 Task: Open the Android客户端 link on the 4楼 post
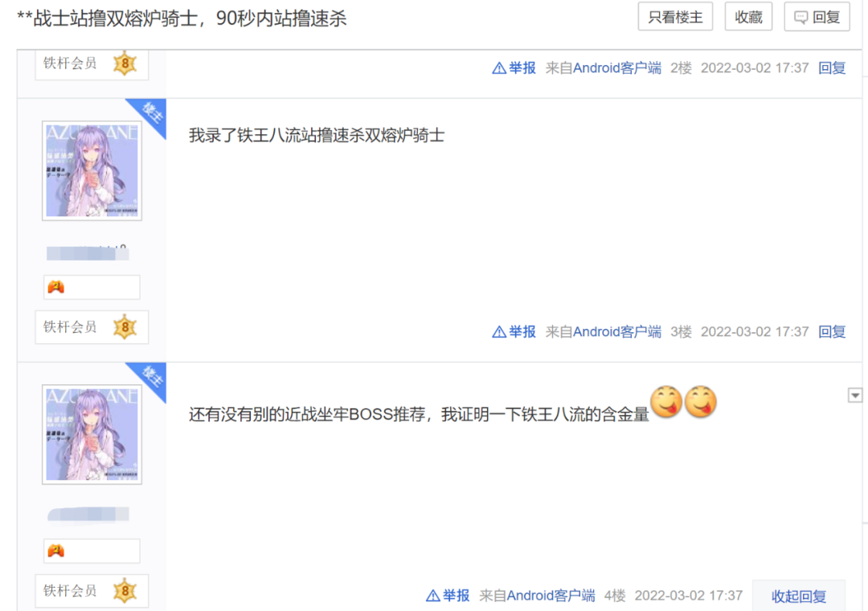click(551, 596)
